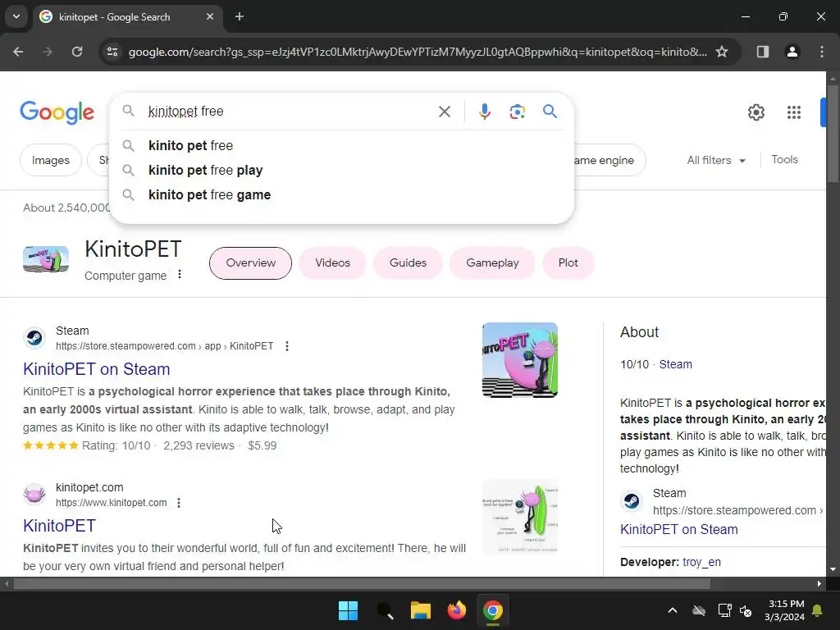This screenshot has width=840, height=630.
Task: Open the Chrome profile icon
Action: click(792, 52)
